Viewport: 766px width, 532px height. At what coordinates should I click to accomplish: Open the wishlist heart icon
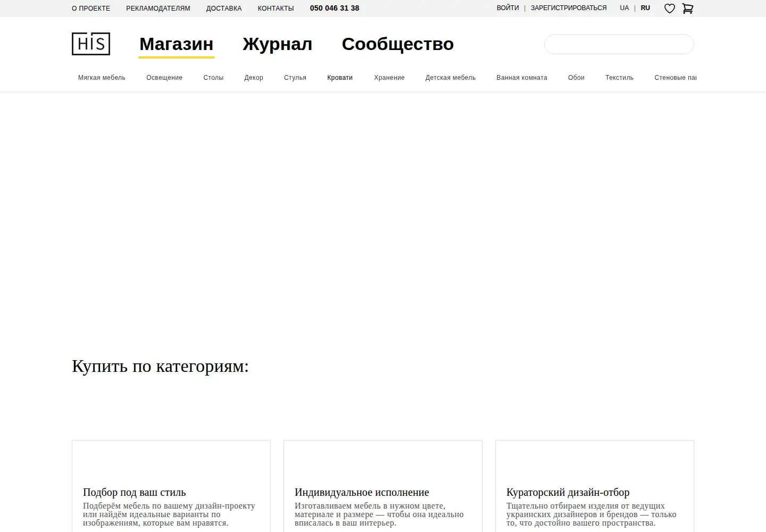[x=670, y=9]
